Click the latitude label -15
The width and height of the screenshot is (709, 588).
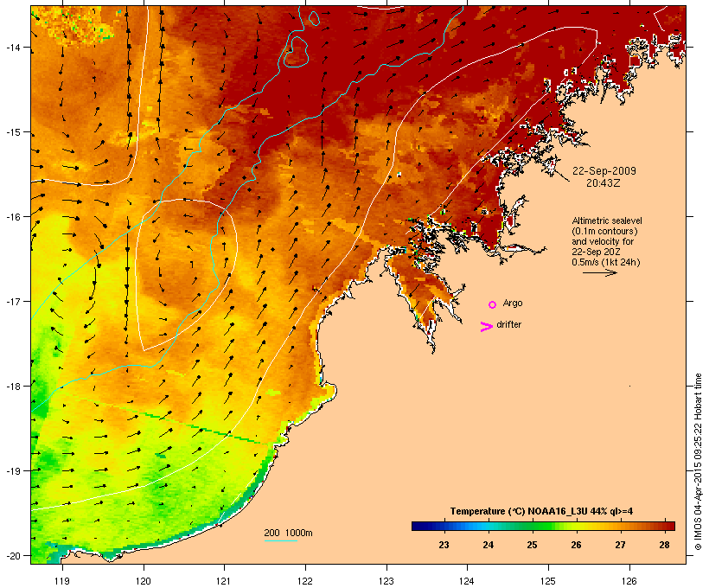tap(12, 132)
